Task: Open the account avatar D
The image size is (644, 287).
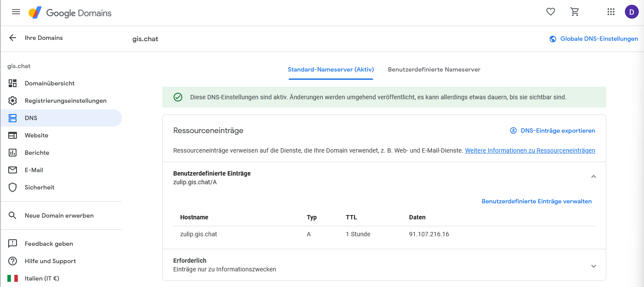Action: 632,12
